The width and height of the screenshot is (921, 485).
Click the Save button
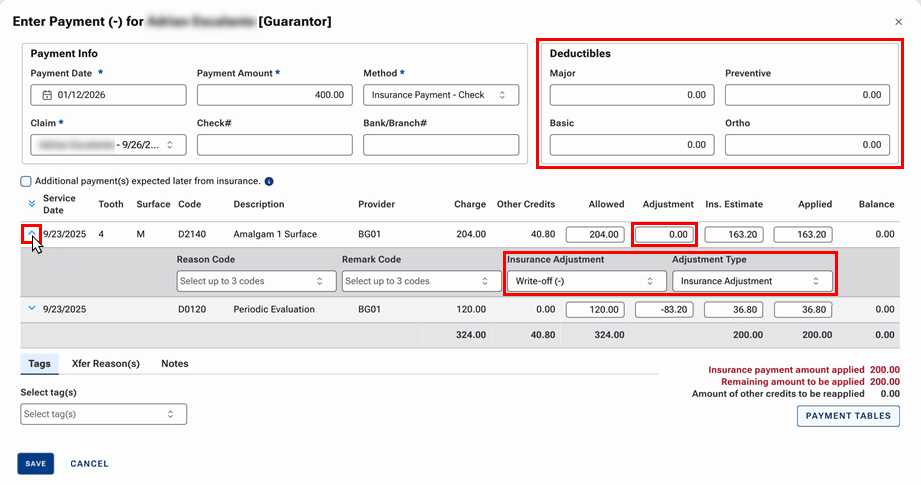36,464
